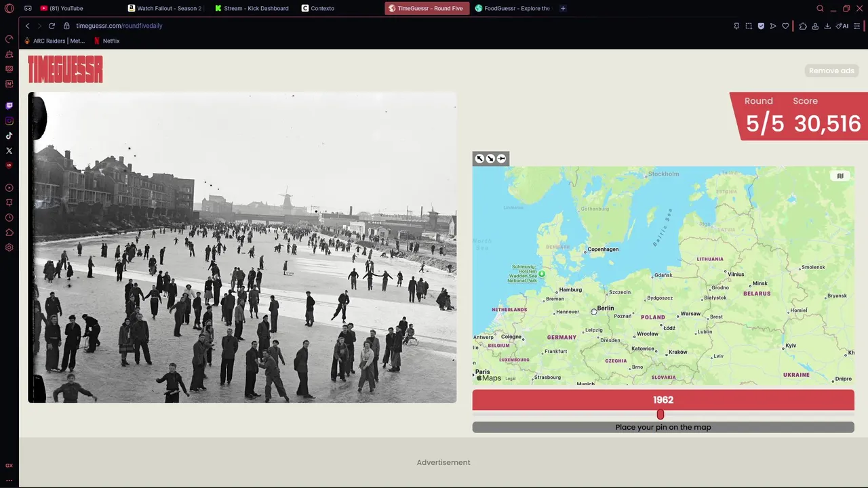The width and height of the screenshot is (868, 488).
Task: Open downloads icon in toolbar
Action: click(x=827, y=26)
